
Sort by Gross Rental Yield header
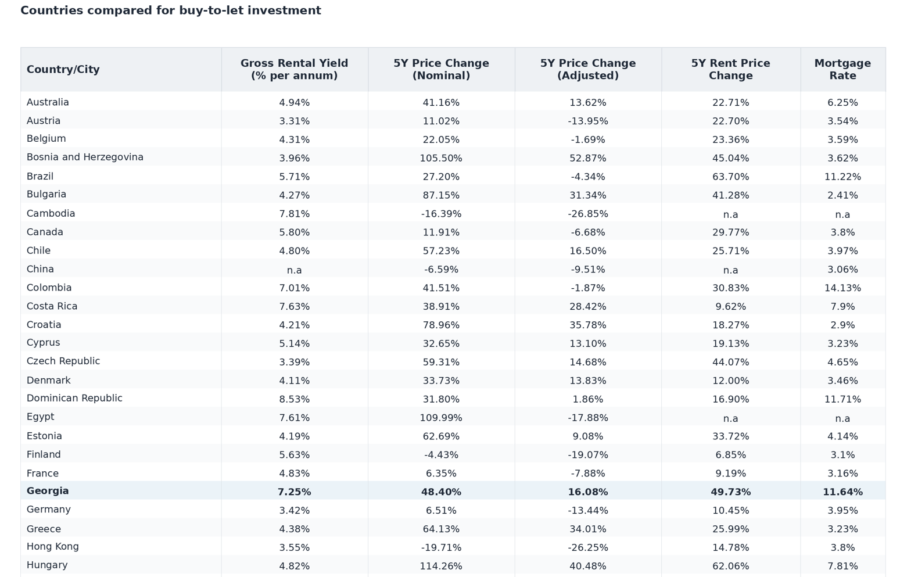pos(294,69)
